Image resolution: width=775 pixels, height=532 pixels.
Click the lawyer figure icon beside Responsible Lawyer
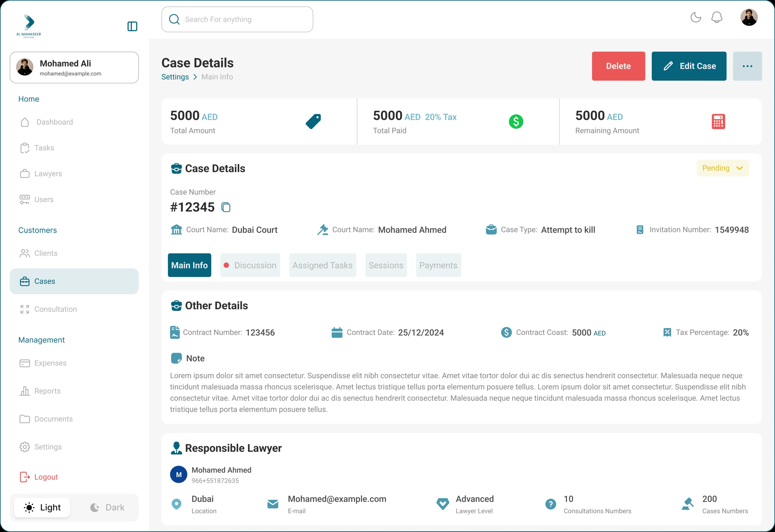tap(176, 448)
